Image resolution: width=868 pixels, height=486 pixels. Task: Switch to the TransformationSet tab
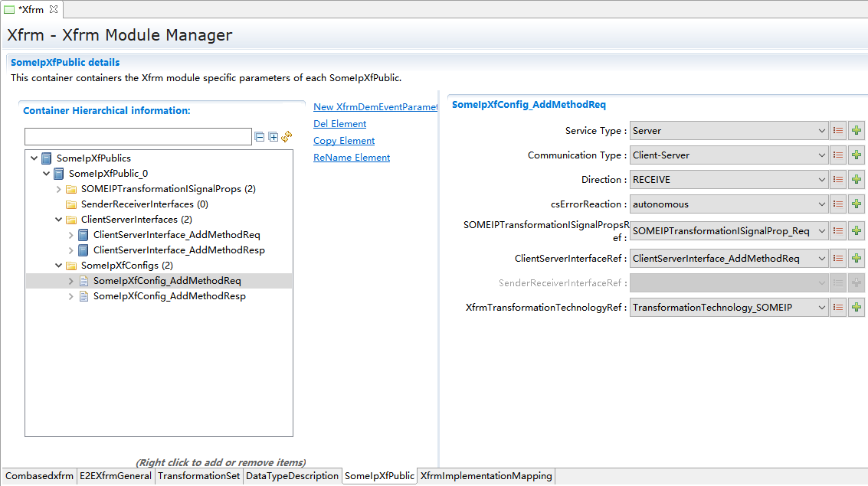(x=198, y=476)
